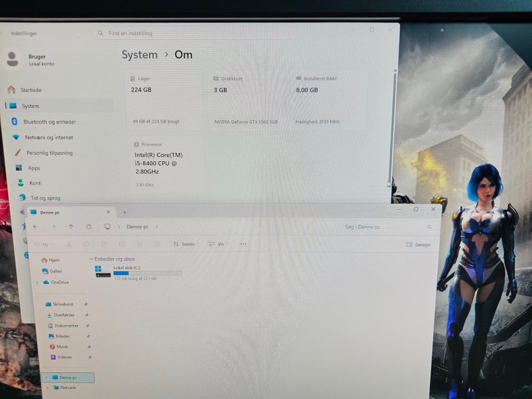
Task: Click the up-one-level arrow in Explorer
Action: [x=70, y=227]
